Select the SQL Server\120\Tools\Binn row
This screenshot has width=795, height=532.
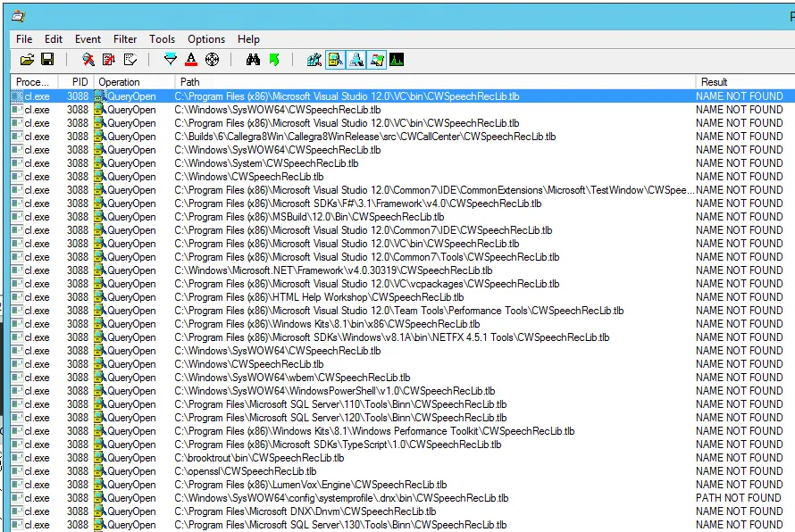(403, 418)
